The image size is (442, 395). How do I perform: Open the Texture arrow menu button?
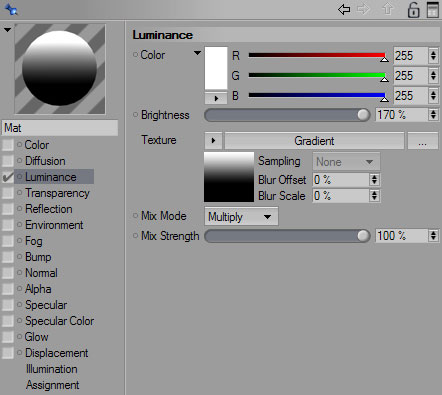pos(213,141)
